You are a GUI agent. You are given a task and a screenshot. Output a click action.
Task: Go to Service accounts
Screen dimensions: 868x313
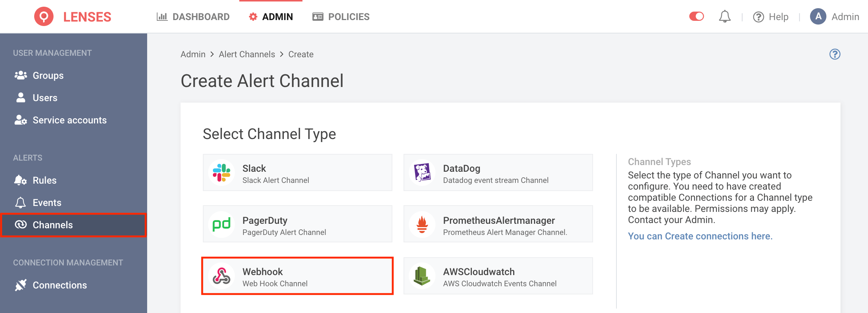click(74, 120)
